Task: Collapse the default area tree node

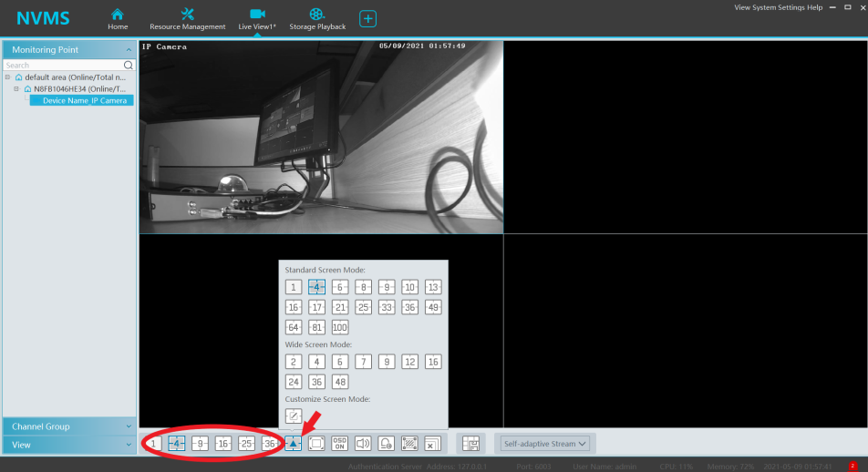Action: (x=7, y=77)
